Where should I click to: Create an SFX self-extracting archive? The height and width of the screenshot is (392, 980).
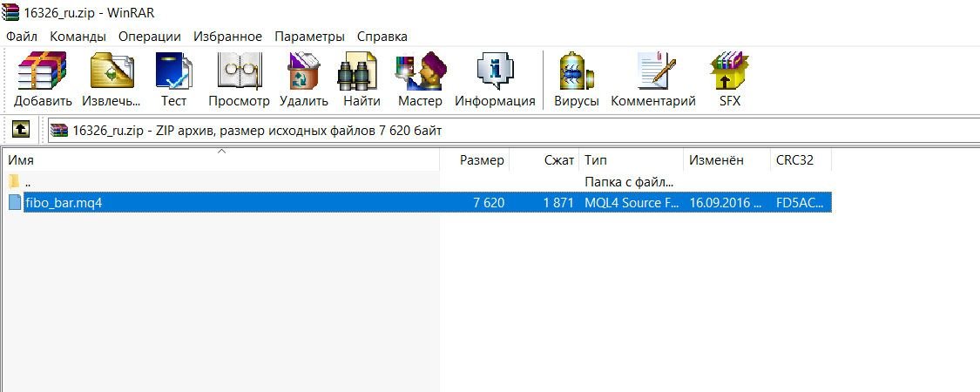(729, 79)
